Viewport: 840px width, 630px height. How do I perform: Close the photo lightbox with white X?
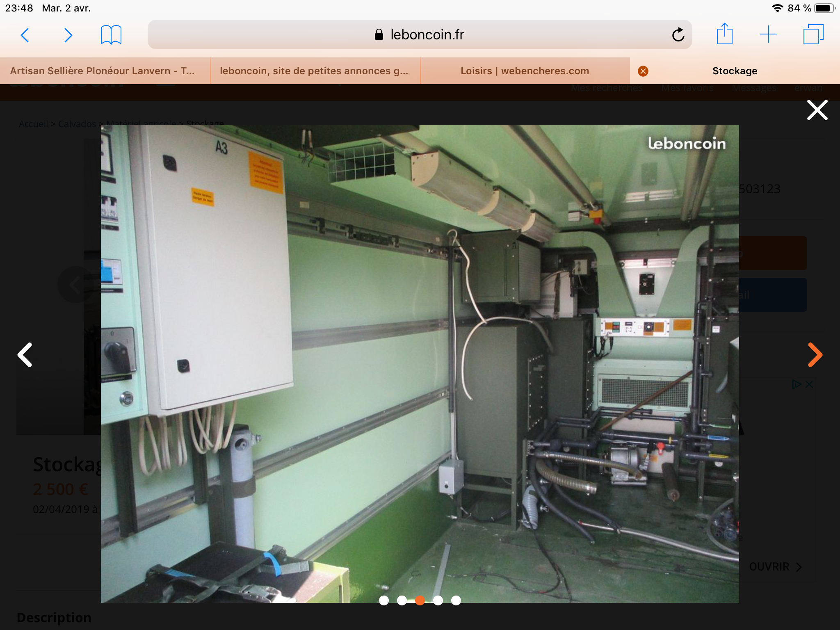tap(817, 110)
